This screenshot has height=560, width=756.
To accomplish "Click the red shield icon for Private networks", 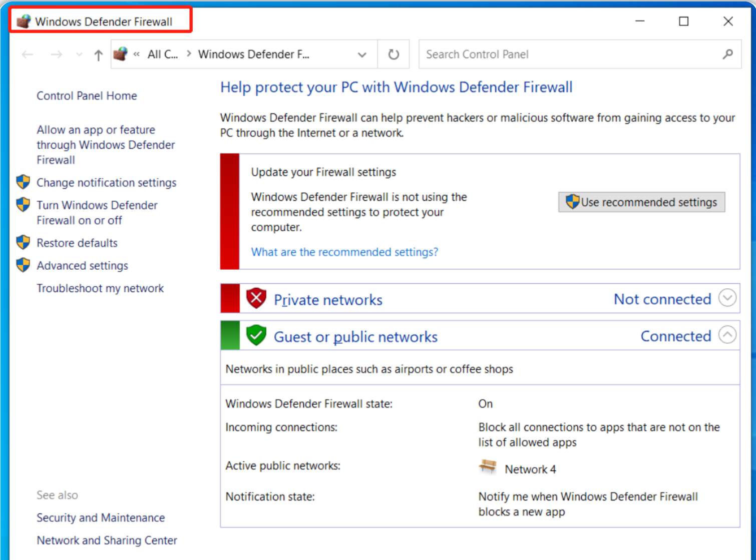I will [256, 299].
